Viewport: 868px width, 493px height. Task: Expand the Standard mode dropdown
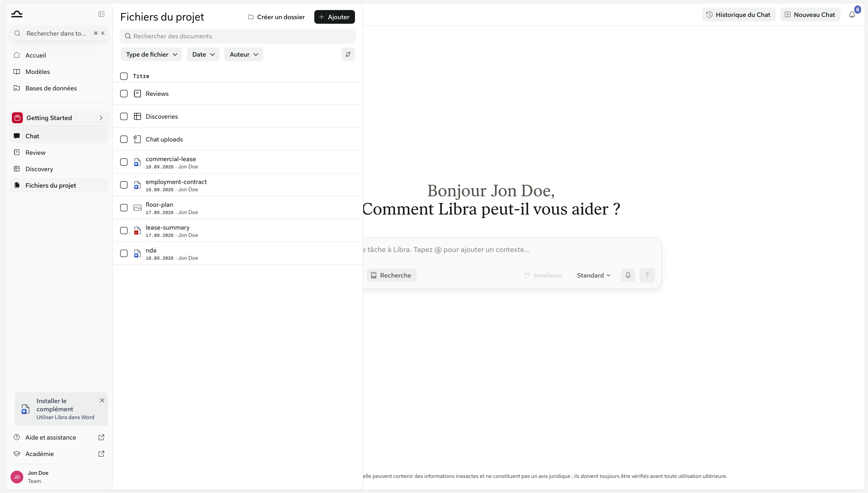pos(594,275)
